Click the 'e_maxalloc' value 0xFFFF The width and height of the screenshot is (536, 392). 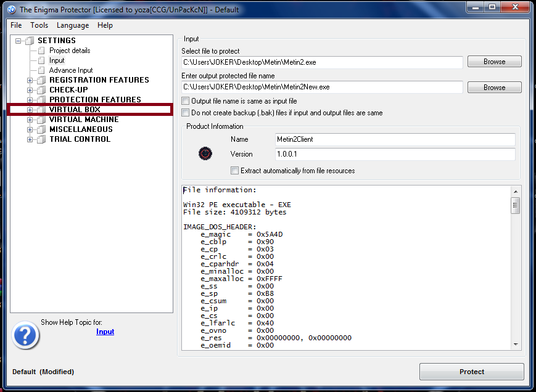point(270,279)
